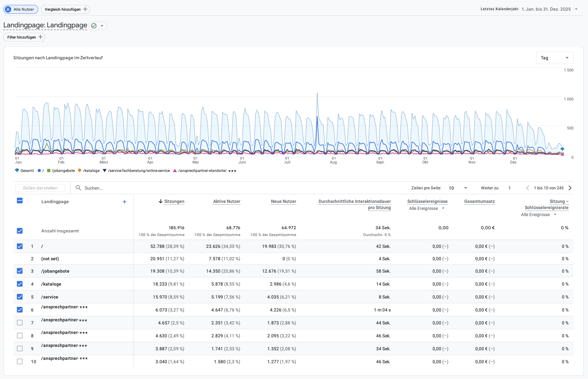Image resolution: width=588 pixels, height=379 pixels.
Task: Click the Sitzungen sort arrow
Action: (x=160, y=201)
